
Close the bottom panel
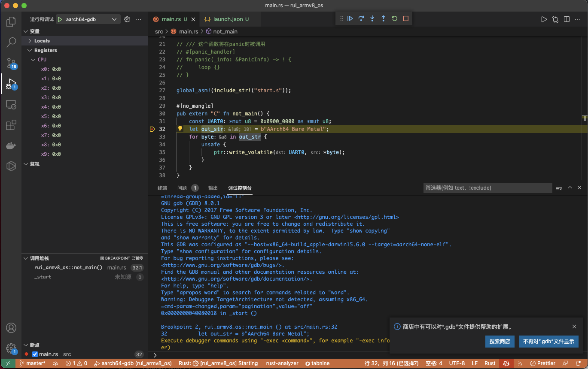(x=579, y=188)
